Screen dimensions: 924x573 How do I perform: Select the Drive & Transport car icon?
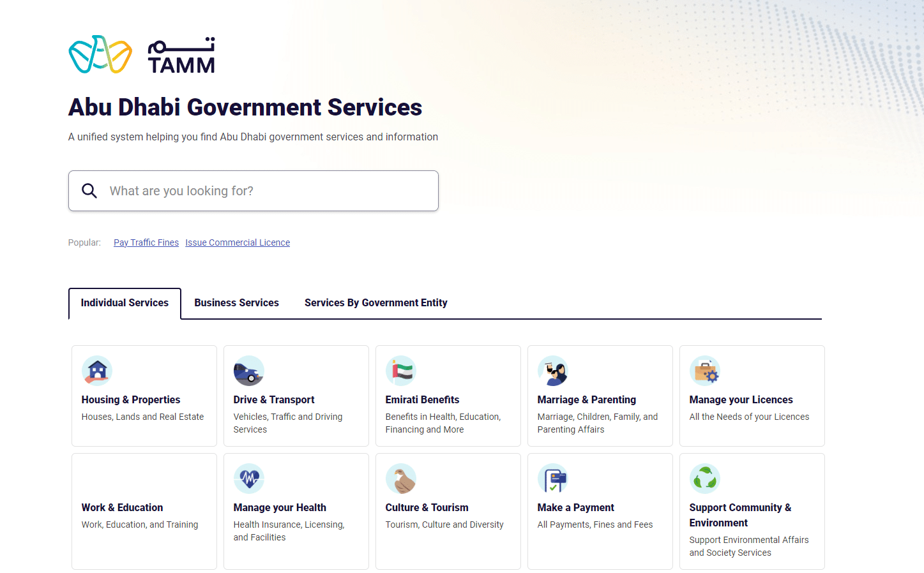tap(249, 370)
